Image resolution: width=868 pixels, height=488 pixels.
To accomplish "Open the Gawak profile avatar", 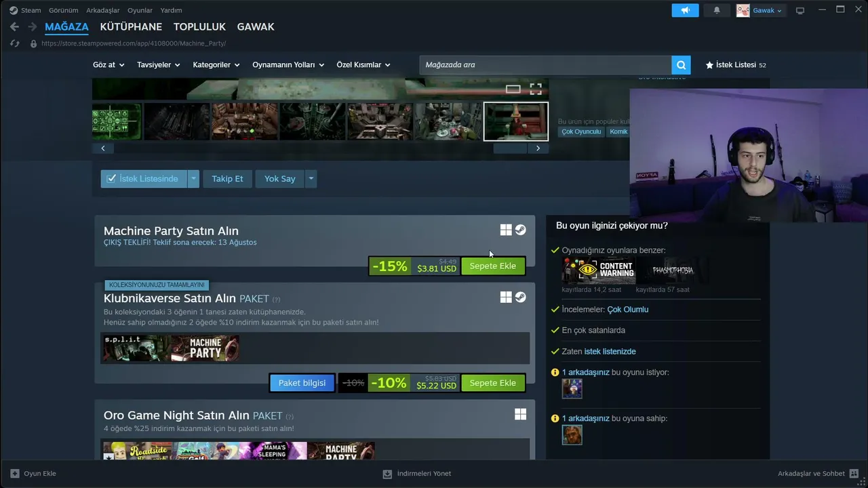I will pos(743,10).
